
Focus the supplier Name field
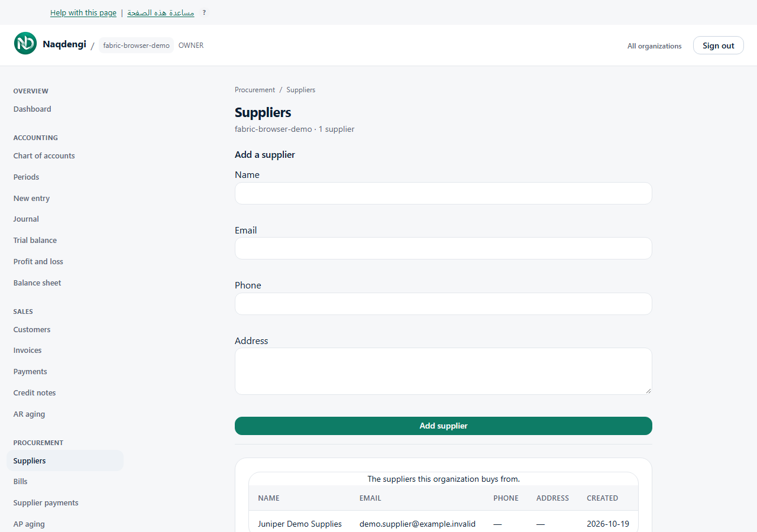coord(444,193)
